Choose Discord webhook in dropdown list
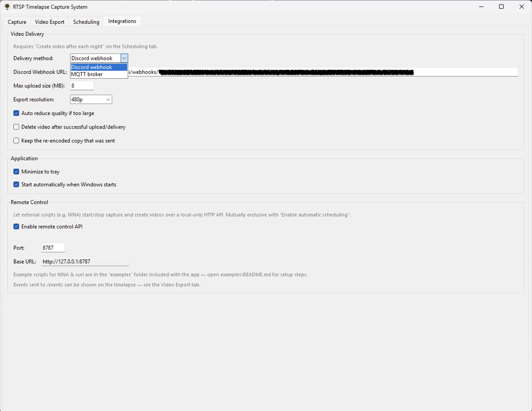The height and width of the screenshot is (411, 532). [99, 67]
